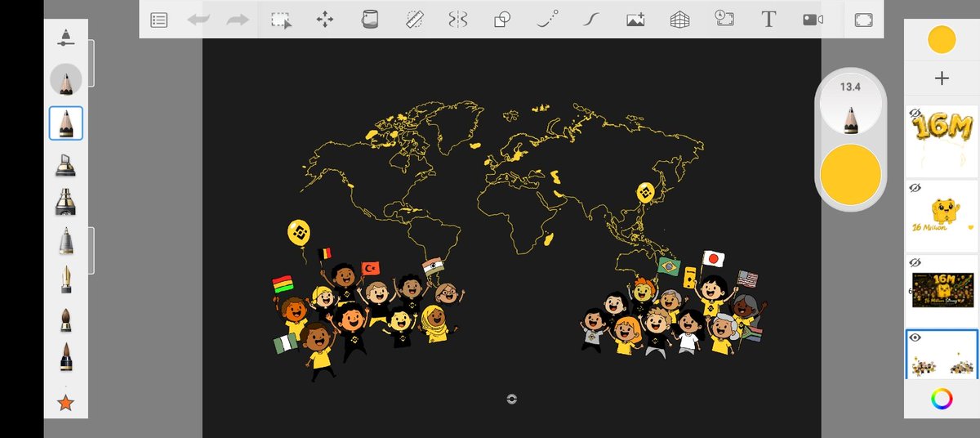Select the Text tool

tap(768, 20)
